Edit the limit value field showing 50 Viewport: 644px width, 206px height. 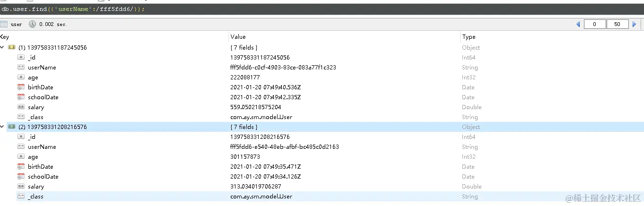(x=618, y=24)
